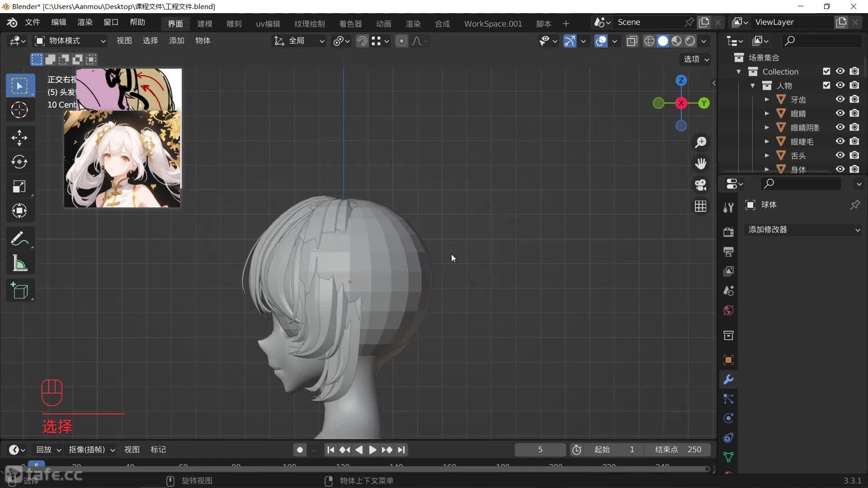Select the Annotate pencil tool

pos(19,239)
